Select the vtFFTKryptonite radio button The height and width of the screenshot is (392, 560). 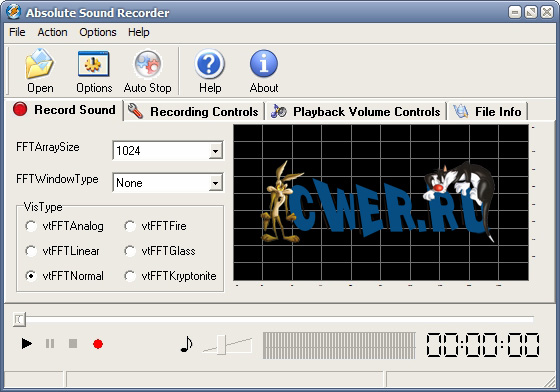[130, 276]
